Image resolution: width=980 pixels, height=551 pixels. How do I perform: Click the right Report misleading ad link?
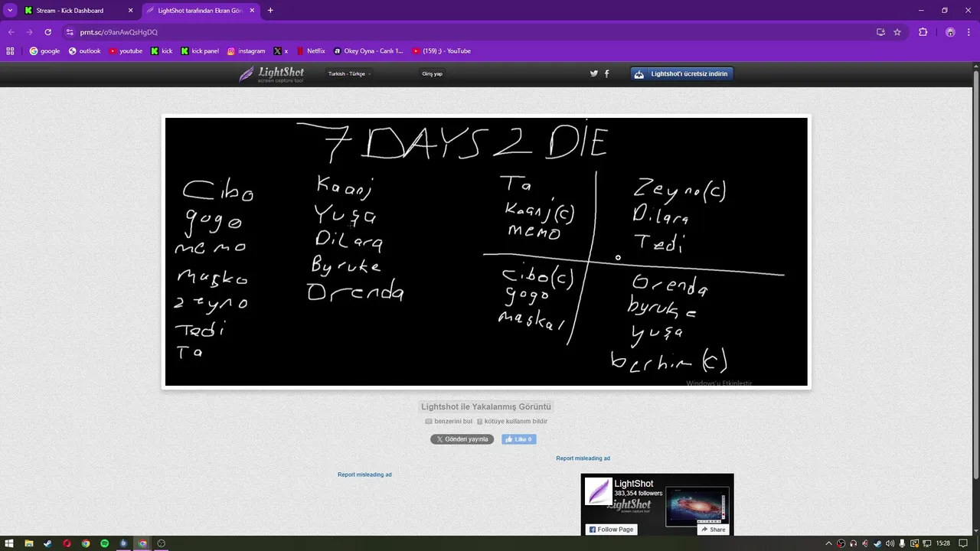583,458
